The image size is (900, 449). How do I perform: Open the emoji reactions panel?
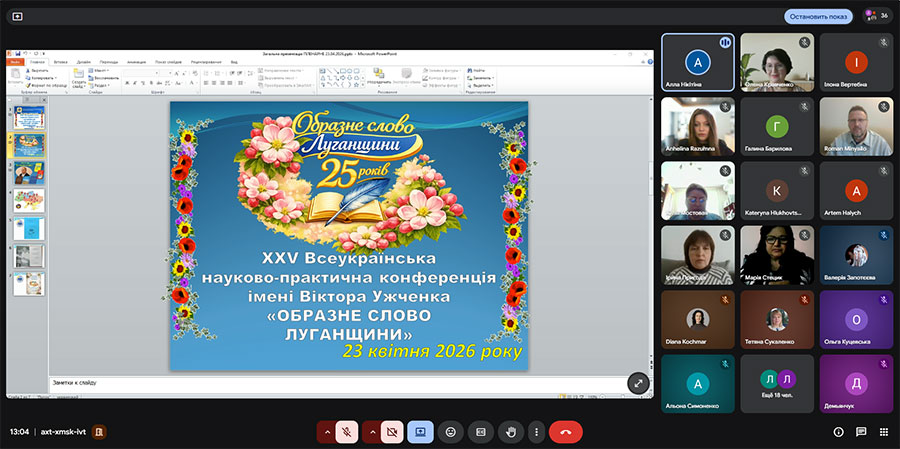pyautogui.click(x=451, y=432)
